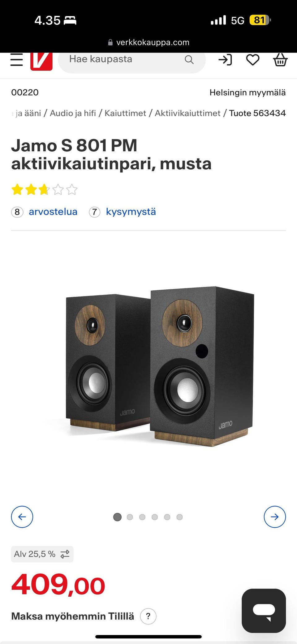Open the wishlist heart icon

(253, 60)
